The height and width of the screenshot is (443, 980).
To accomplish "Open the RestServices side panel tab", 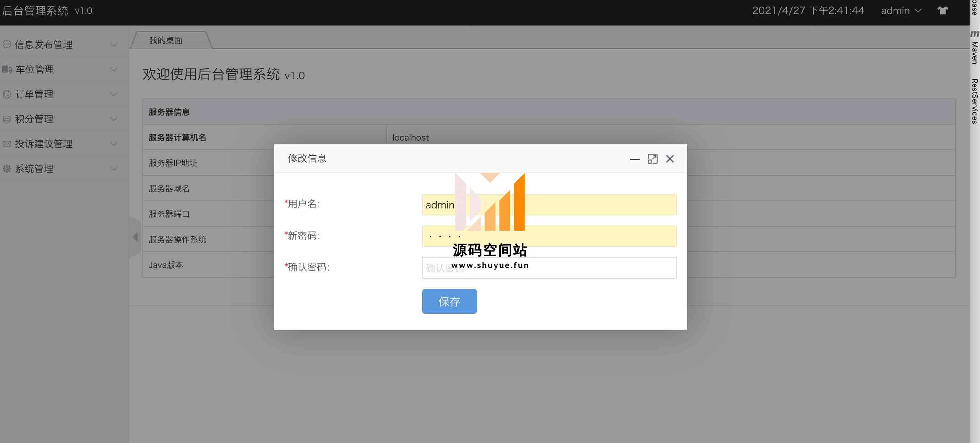I will 974,101.
